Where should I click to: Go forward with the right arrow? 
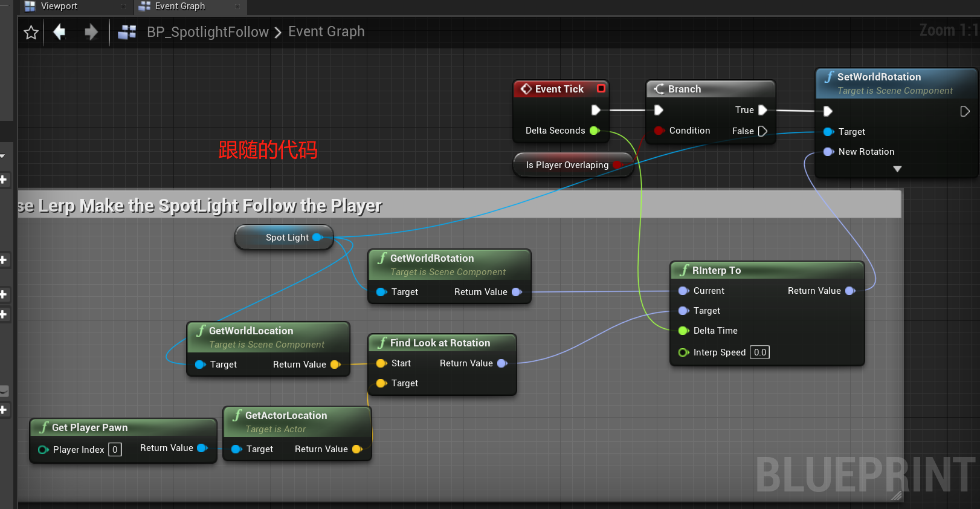click(91, 31)
